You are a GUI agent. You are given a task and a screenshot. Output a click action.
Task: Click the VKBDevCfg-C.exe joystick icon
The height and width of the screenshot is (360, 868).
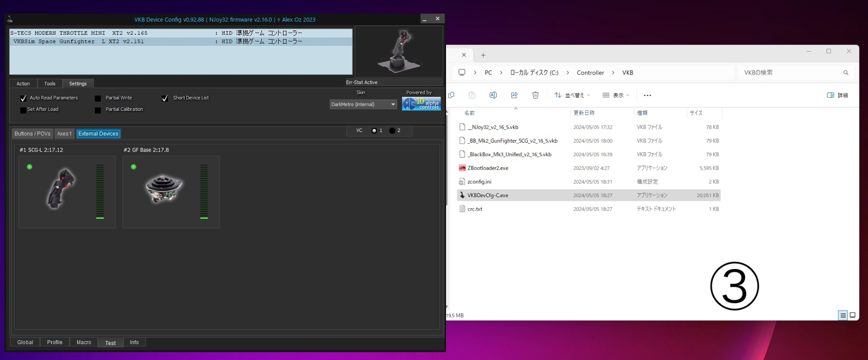click(462, 195)
